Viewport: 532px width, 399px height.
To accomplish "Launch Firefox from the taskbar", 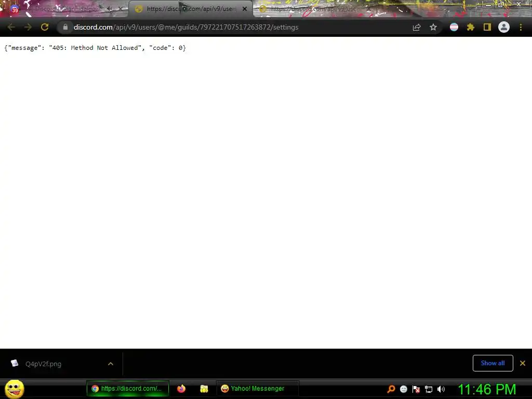I will pos(181,389).
